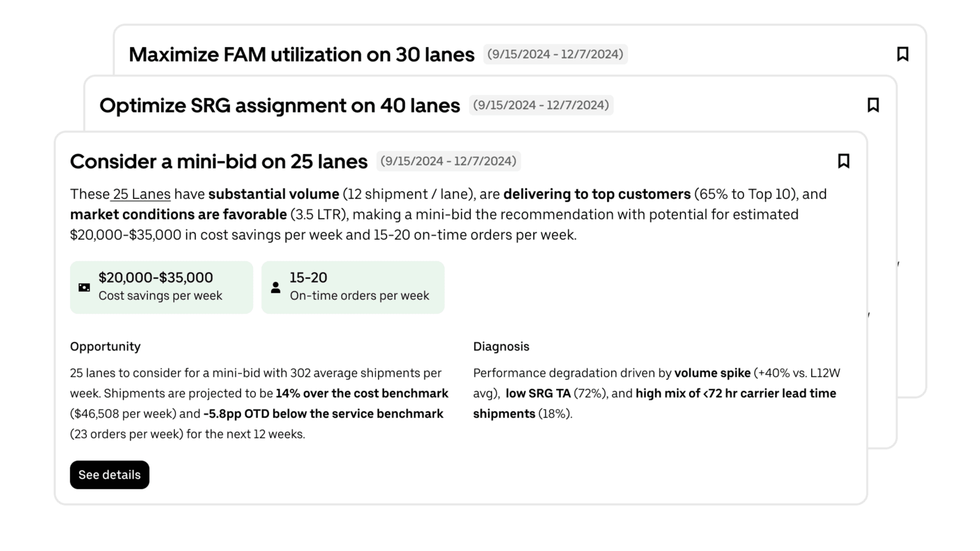Viewport: 980px width, 551px height.
Task: Click the bookmark icon on the topmost card
Action: click(903, 54)
